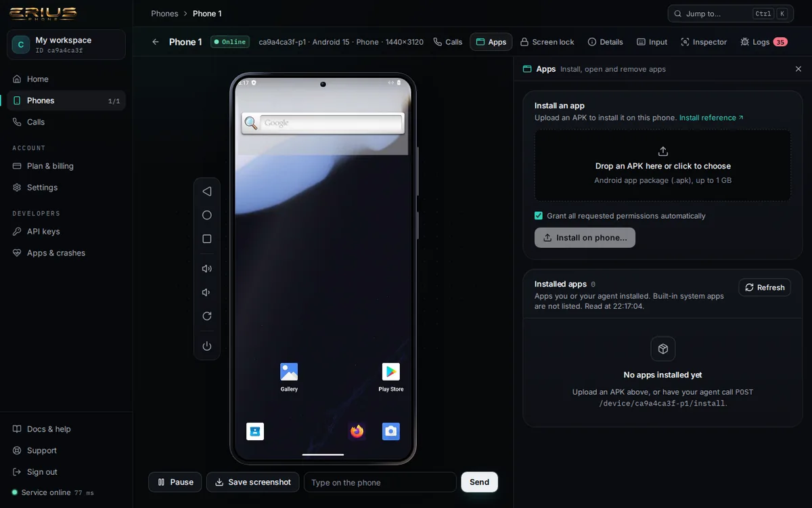Click the Send button
The width and height of the screenshot is (812, 508).
tap(480, 482)
